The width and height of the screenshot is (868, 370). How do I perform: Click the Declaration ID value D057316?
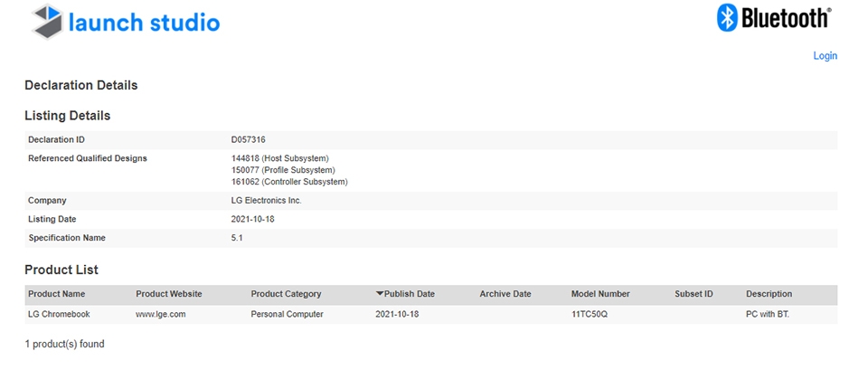tap(248, 140)
